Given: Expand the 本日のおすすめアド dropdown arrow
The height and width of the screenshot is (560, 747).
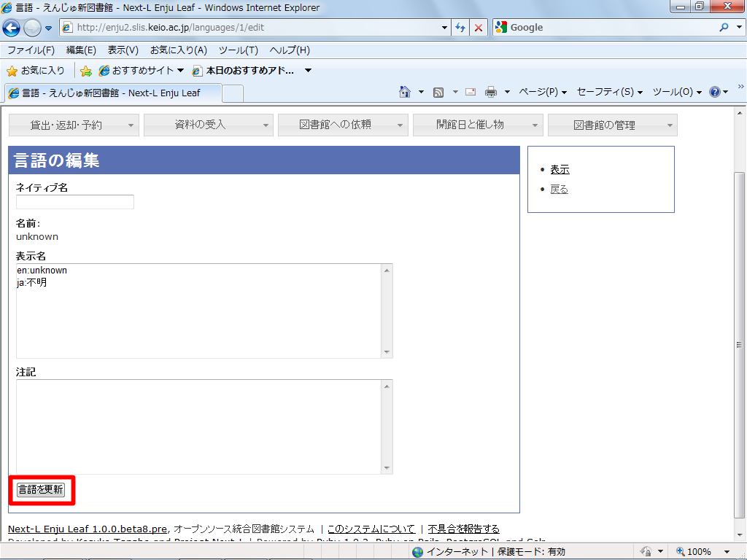Looking at the screenshot, I should pyautogui.click(x=309, y=71).
